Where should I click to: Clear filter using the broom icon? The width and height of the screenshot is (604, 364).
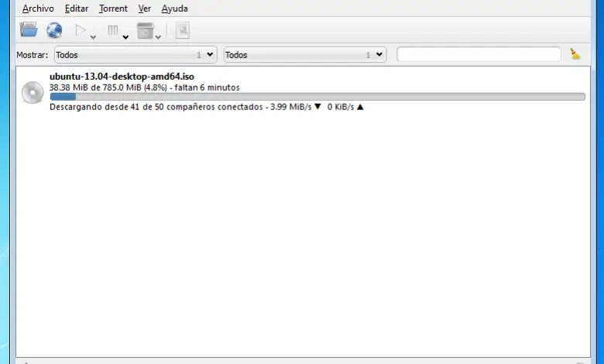575,54
